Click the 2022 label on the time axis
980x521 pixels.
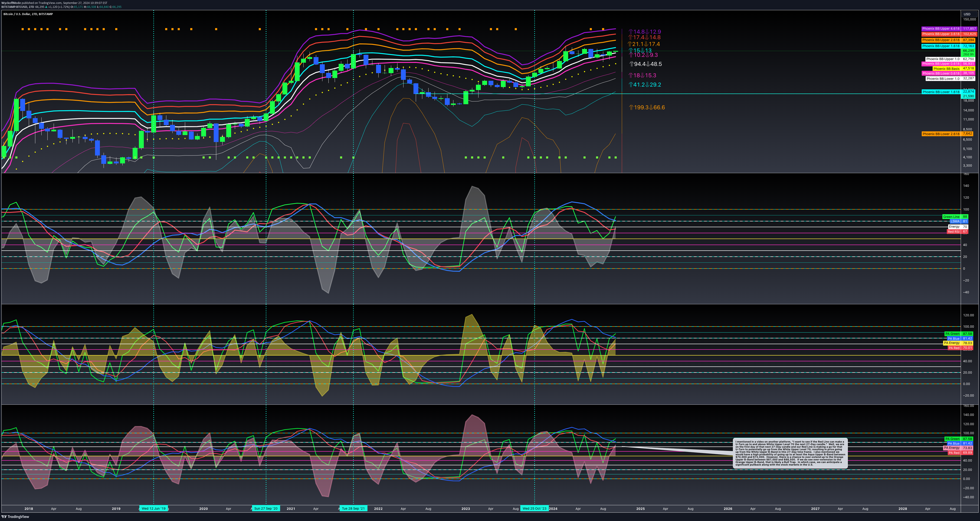(378, 508)
